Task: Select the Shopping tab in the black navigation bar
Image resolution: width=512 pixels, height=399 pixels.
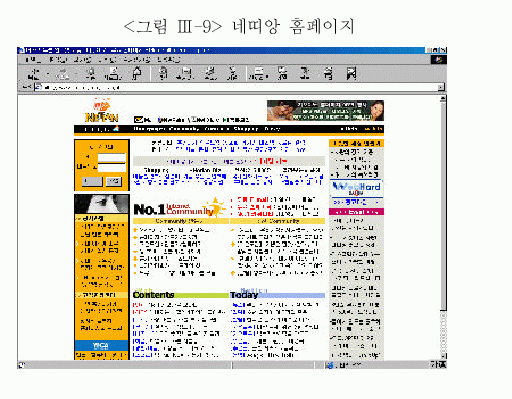Action: 246,129
